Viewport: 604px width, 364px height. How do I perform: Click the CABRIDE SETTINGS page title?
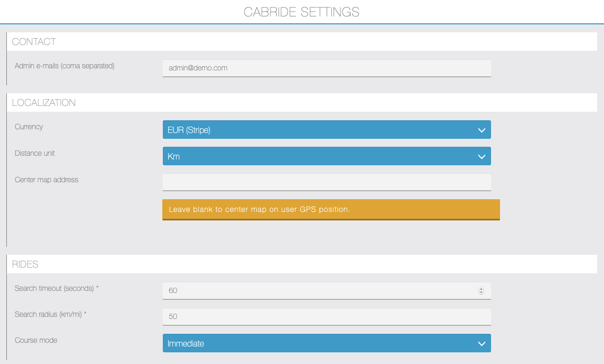click(302, 12)
